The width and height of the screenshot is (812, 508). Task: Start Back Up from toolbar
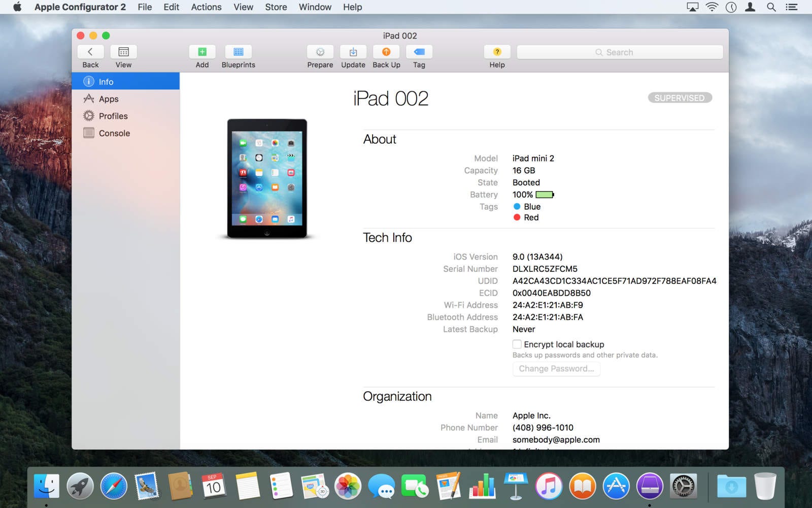[x=386, y=52]
